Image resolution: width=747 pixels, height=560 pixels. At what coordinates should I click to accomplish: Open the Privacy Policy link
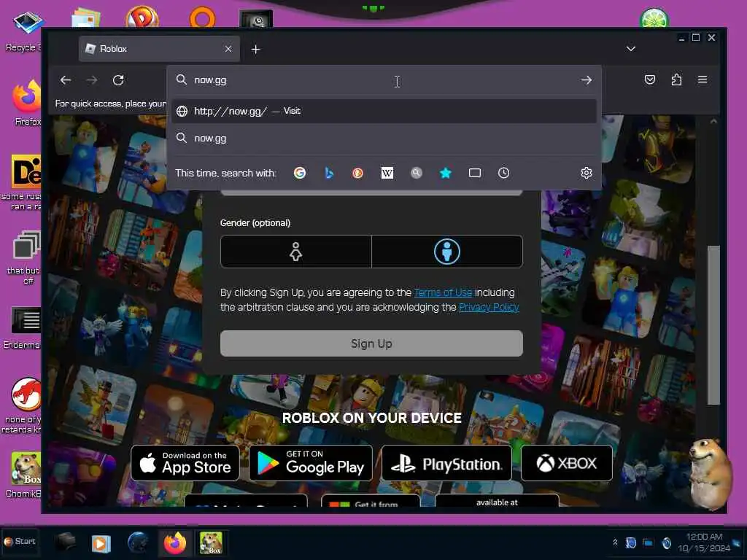[x=489, y=307]
